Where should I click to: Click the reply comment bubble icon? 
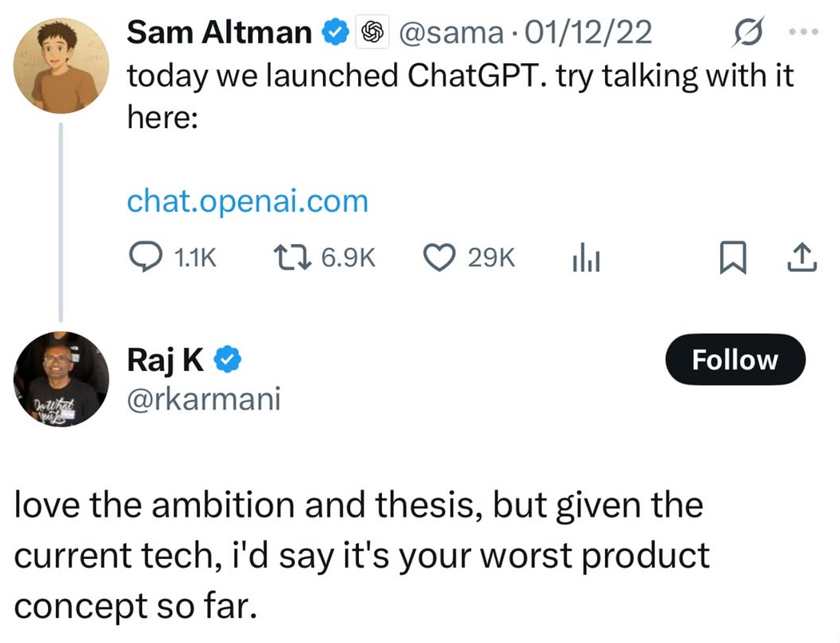point(145,258)
